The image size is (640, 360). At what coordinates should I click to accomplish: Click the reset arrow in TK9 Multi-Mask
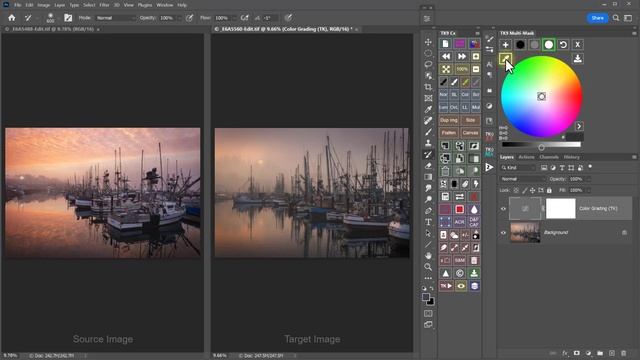[563, 45]
